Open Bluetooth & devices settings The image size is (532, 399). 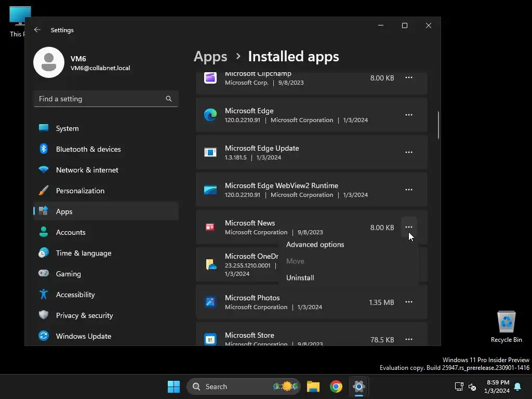pyautogui.click(x=106, y=149)
